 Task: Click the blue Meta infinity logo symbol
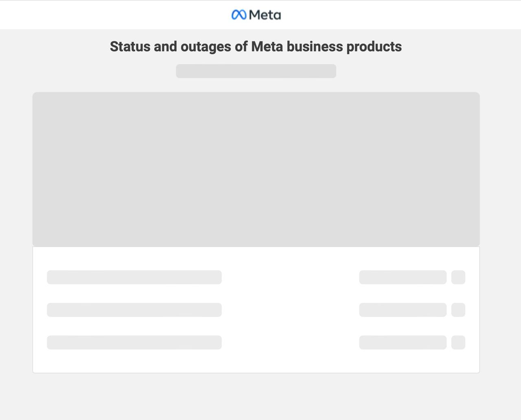point(239,15)
